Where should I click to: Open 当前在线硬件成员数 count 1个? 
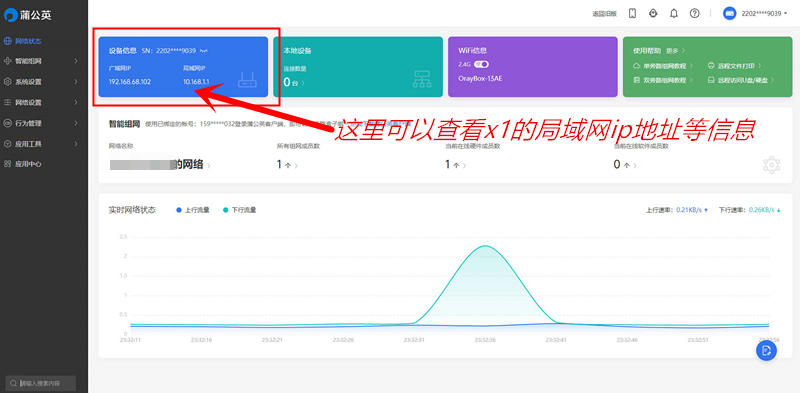click(455, 165)
